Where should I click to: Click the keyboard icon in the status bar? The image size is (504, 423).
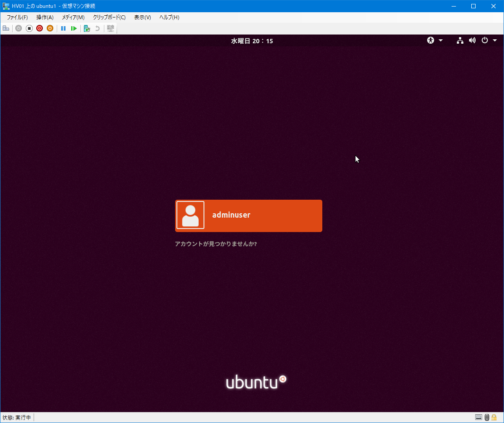(479, 417)
